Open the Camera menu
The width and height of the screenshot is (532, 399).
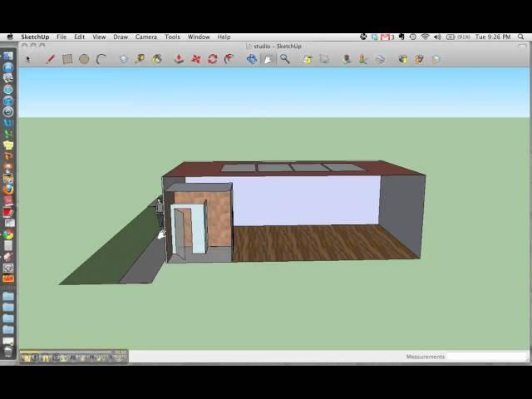[x=146, y=37]
